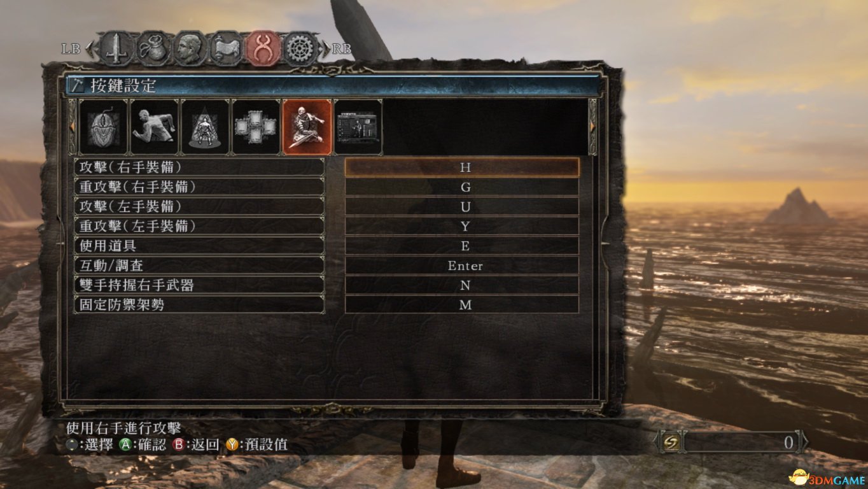Image resolution: width=868 pixels, height=489 pixels.
Task: Open the sword equipment menu icon
Action: 116,48
